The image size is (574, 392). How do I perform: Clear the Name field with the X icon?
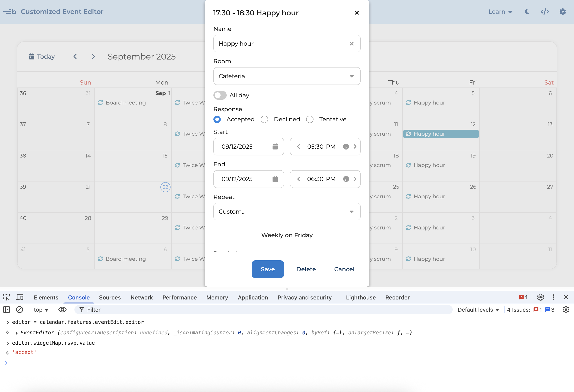tap(352, 44)
